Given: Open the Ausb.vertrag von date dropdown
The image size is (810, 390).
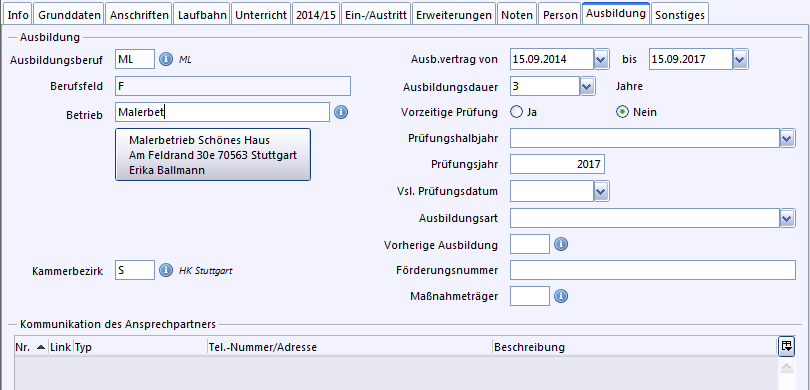Looking at the screenshot, I should coord(600,59).
